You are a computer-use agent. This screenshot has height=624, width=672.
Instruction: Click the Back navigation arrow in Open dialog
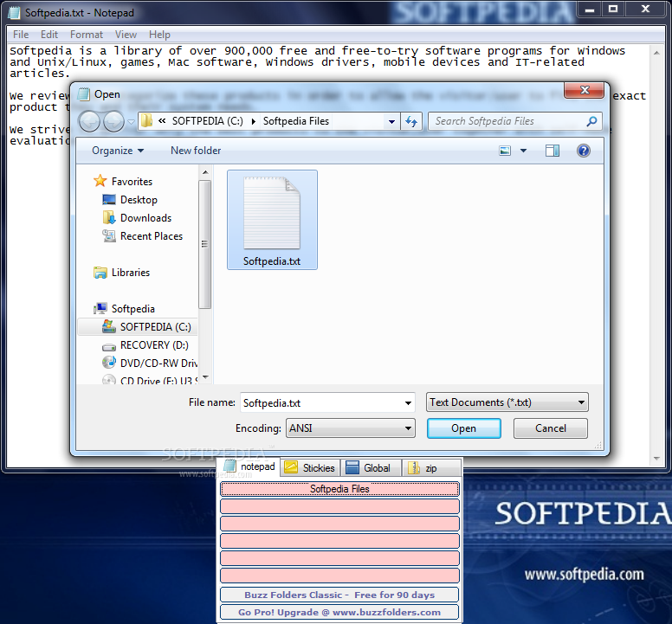pos(89,121)
